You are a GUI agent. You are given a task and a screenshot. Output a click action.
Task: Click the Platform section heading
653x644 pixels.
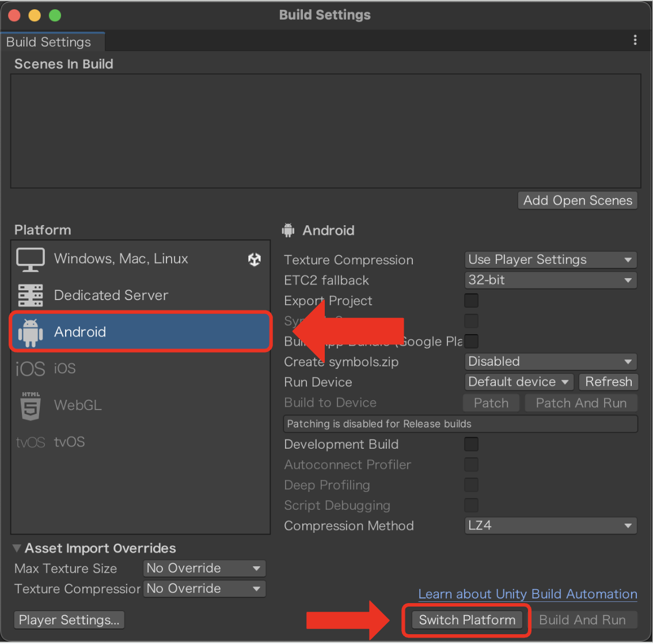43,230
